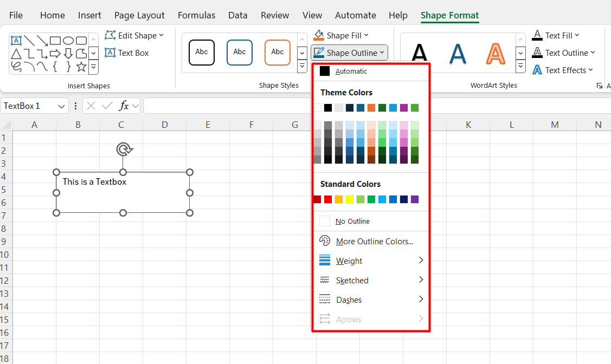Click the Shape Outline pen icon

[x=319, y=53]
